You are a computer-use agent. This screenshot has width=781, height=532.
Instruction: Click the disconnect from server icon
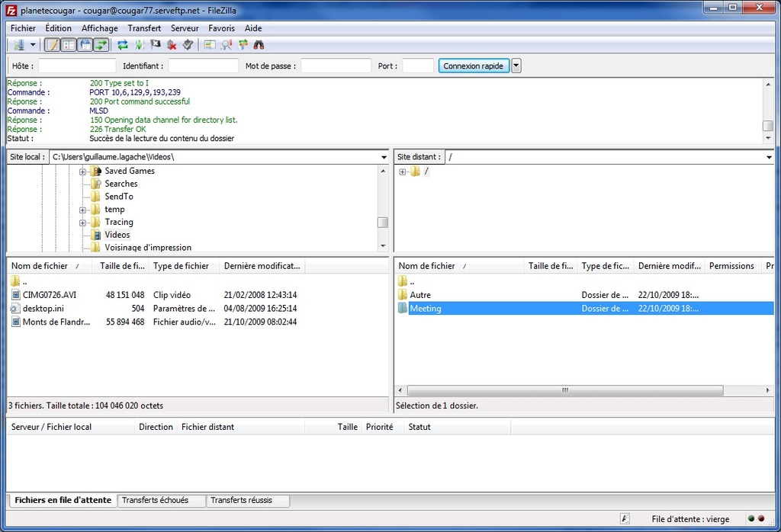coord(172,45)
